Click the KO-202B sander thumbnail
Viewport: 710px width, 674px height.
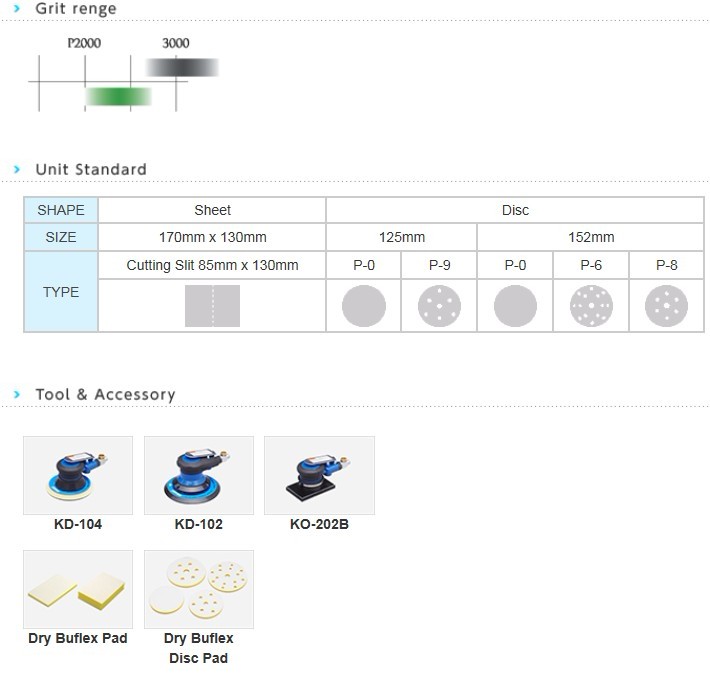pos(319,475)
